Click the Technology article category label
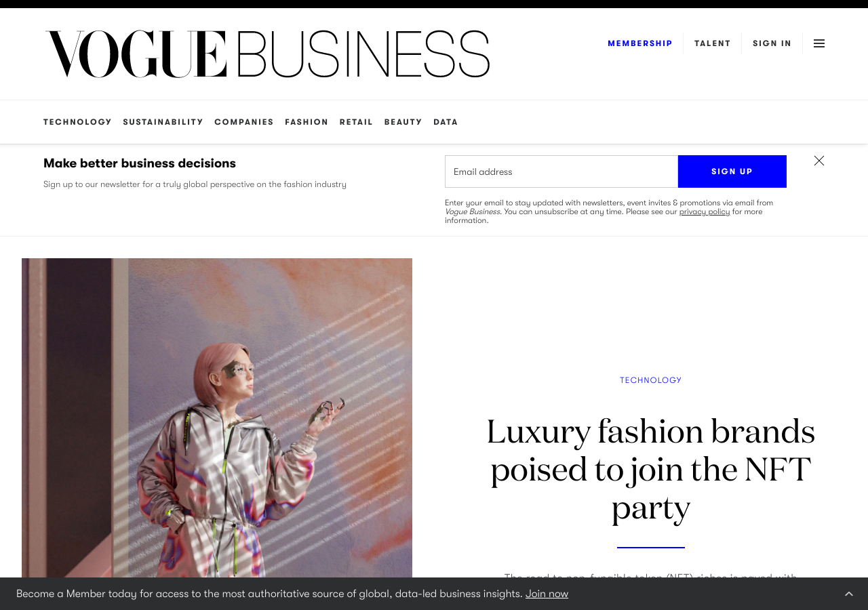The image size is (868, 610). point(651,380)
